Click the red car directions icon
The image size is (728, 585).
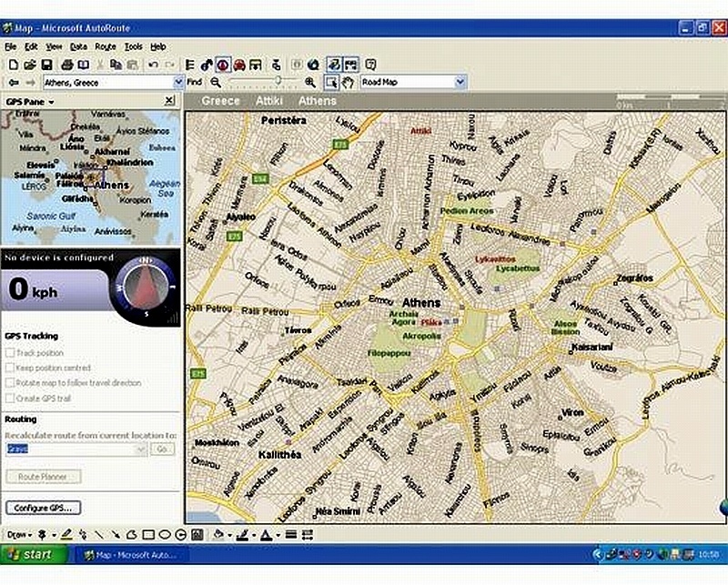click(x=239, y=65)
